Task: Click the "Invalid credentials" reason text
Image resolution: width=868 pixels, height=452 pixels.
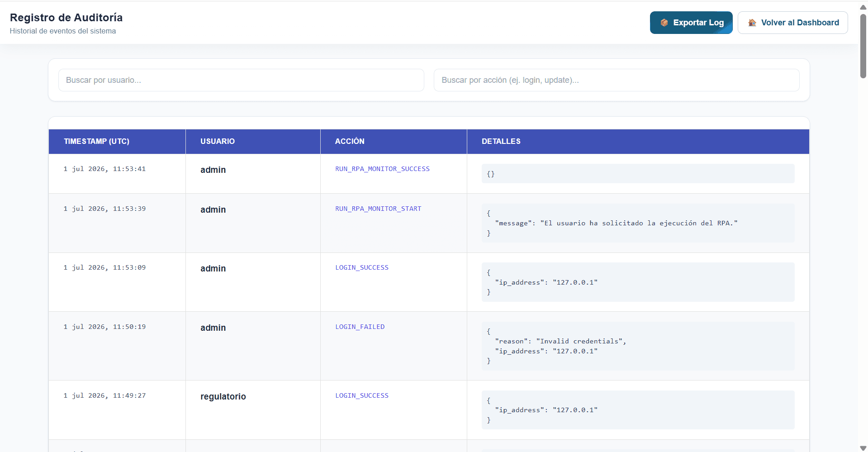Action: (560, 341)
